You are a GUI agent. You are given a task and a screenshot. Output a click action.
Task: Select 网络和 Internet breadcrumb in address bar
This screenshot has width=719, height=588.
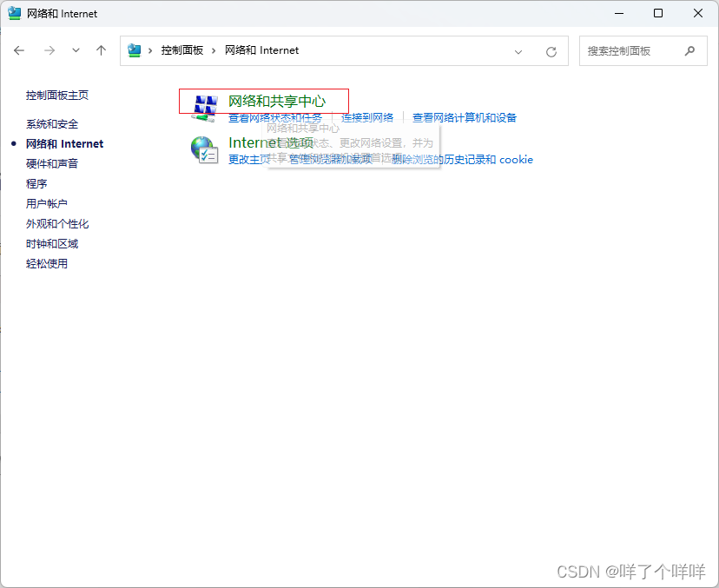tap(261, 50)
